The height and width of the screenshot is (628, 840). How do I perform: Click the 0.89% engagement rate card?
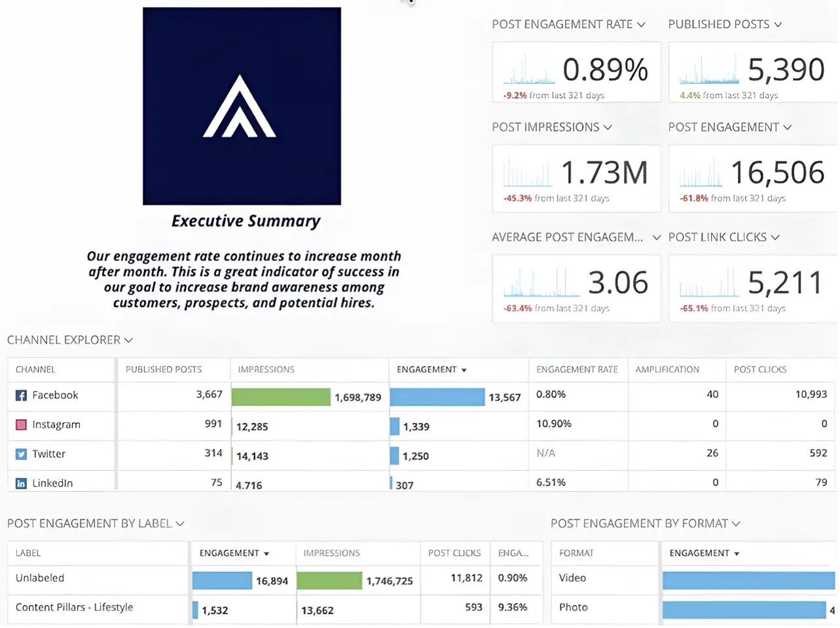(577, 73)
